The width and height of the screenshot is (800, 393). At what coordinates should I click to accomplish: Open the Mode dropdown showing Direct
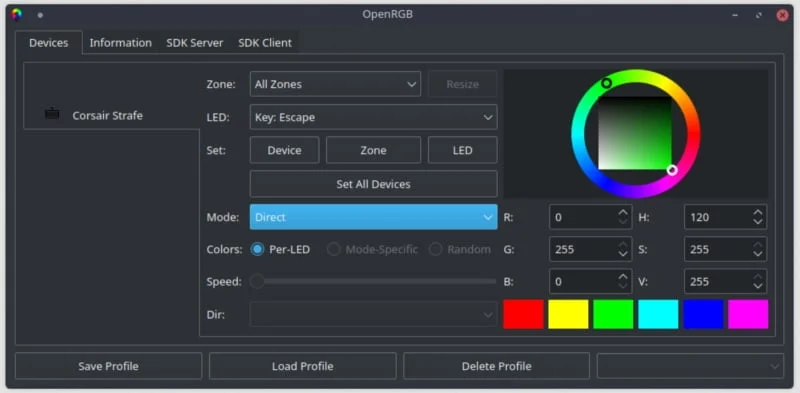point(373,217)
